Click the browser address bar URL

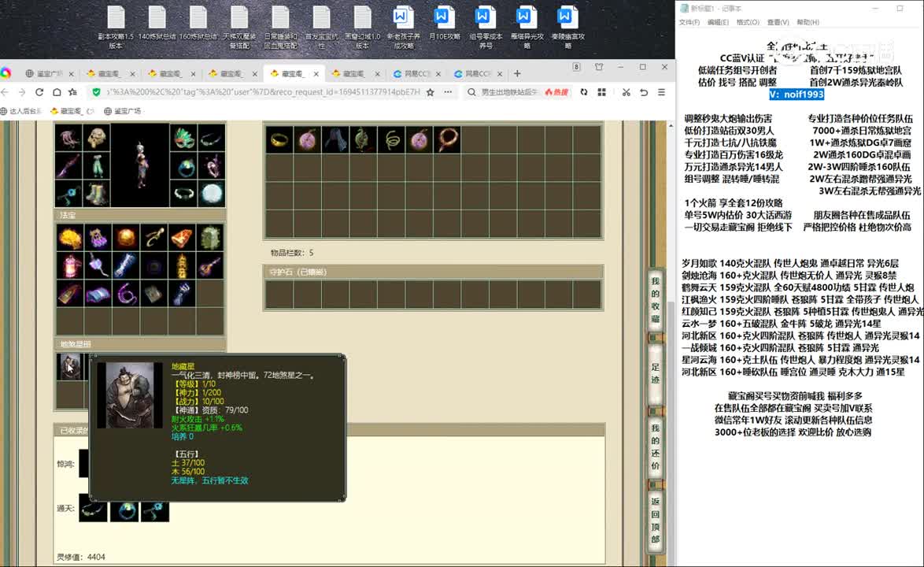tap(263, 92)
